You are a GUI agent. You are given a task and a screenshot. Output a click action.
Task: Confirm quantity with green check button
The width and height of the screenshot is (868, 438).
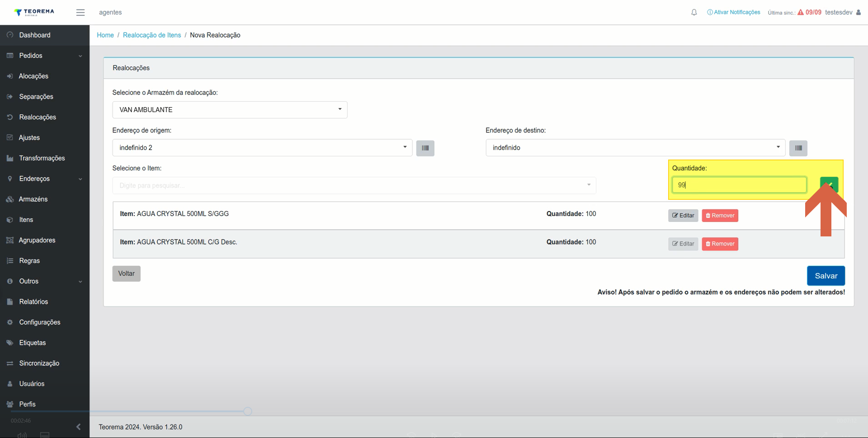[829, 184]
